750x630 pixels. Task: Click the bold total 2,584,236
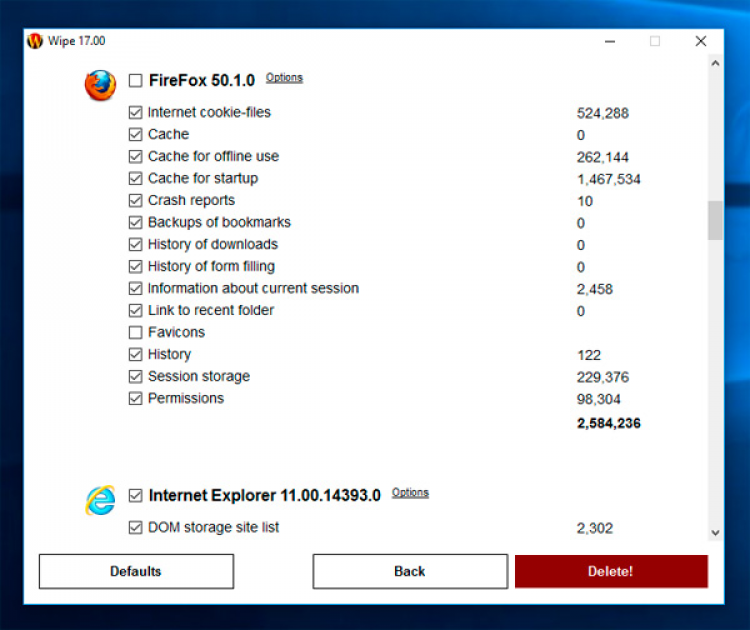[x=608, y=423]
